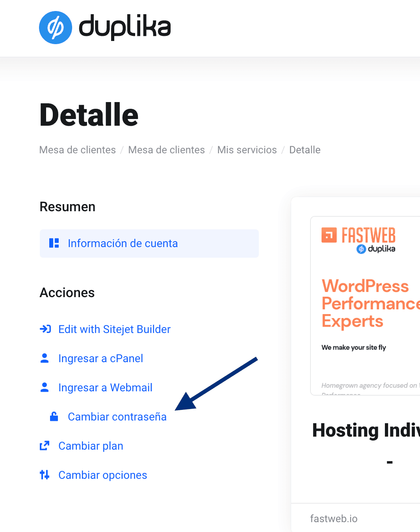Click the dashboard icon beside Información de cuenta
The width and height of the screenshot is (420, 532).
[54, 243]
